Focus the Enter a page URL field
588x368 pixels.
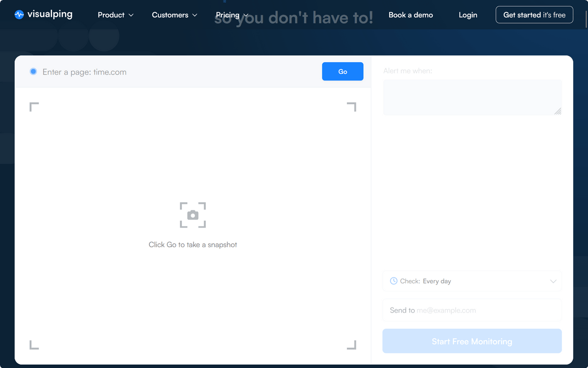[x=176, y=72]
